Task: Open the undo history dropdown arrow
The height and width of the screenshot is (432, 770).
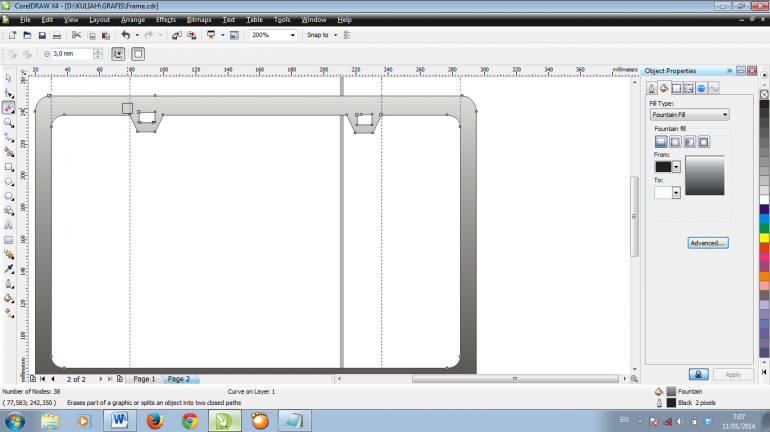Action: (x=137, y=35)
